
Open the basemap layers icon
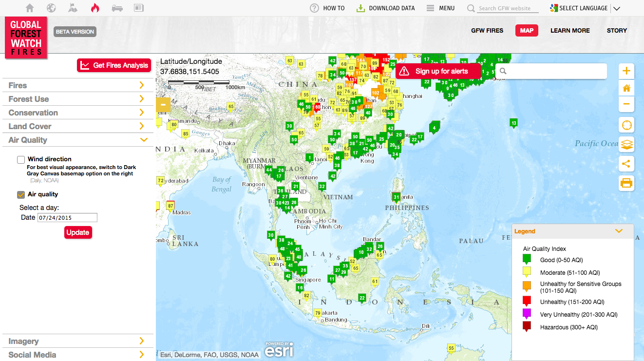pos(626,144)
